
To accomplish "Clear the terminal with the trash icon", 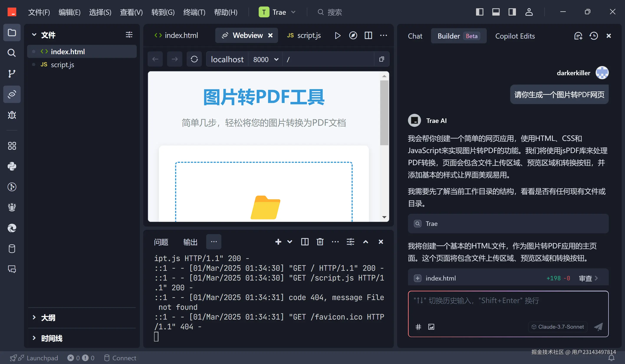I will (x=320, y=242).
